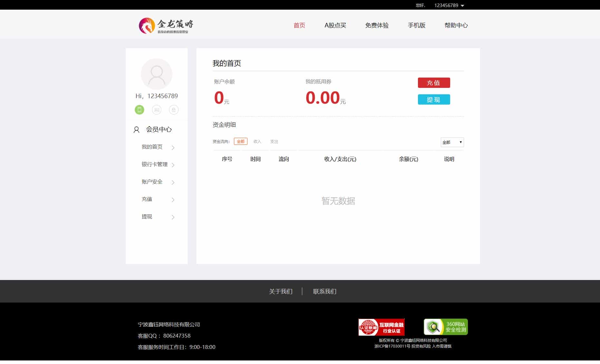Image resolution: width=600 pixels, height=364 pixels.
Task: Click the blue 提现 button
Action: (x=434, y=99)
